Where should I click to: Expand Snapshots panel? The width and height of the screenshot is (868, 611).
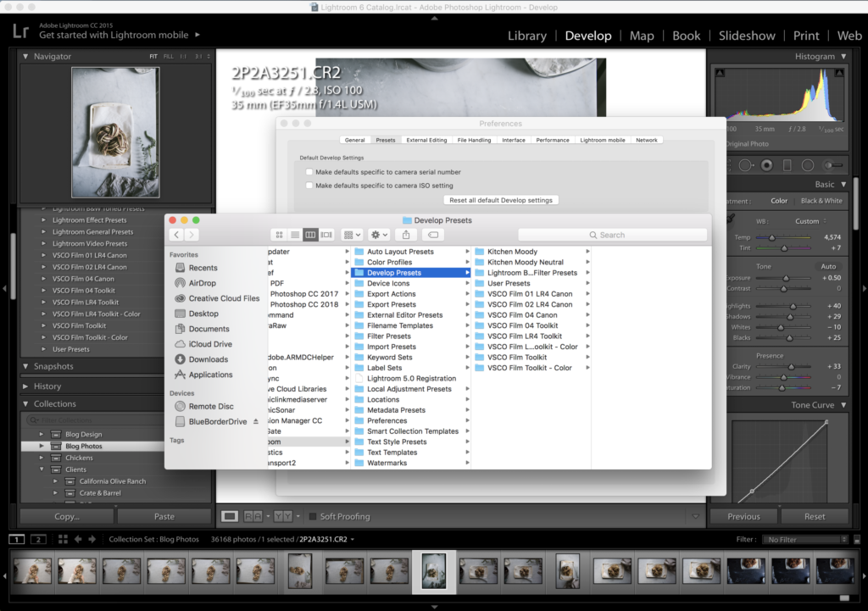[25, 366]
